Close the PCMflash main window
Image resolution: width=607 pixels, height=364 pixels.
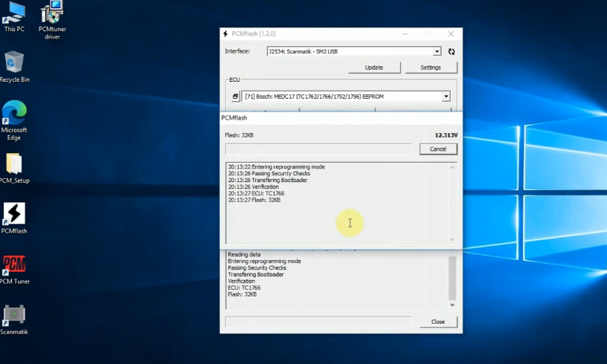pyautogui.click(x=451, y=33)
